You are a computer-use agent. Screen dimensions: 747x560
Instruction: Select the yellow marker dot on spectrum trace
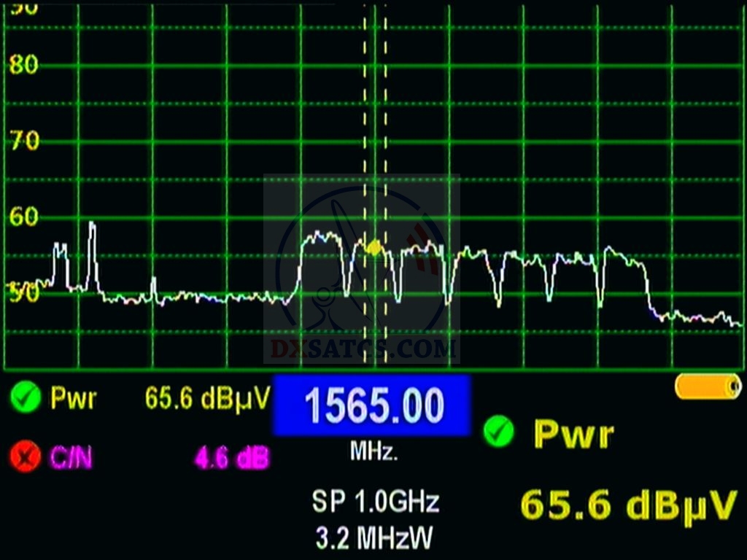(374, 248)
